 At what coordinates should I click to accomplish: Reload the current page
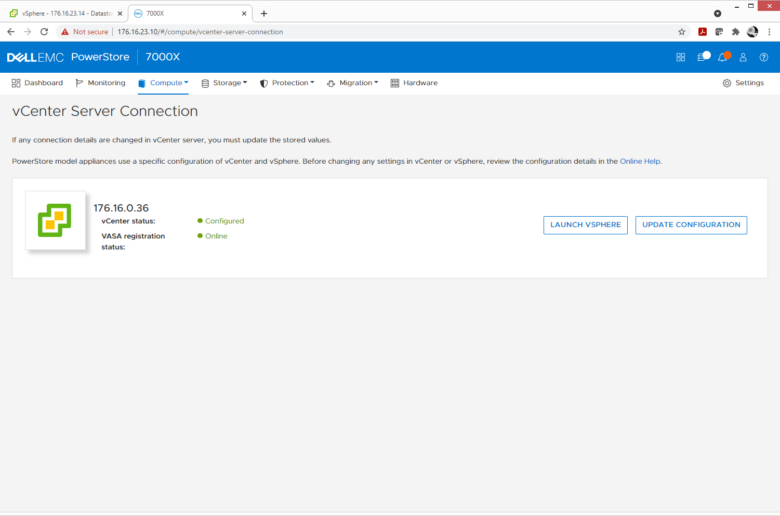pos(44,32)
